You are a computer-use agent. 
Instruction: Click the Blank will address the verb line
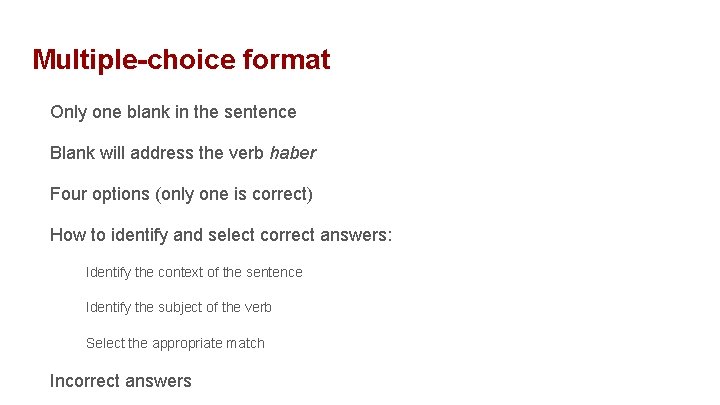tap(183, 153)
